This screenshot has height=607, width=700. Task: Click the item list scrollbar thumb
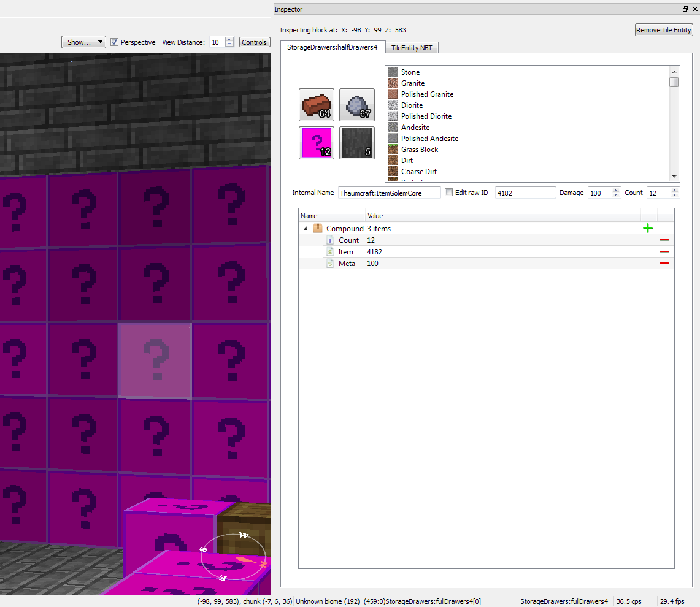pyautogui.click(x=674, y=82)
